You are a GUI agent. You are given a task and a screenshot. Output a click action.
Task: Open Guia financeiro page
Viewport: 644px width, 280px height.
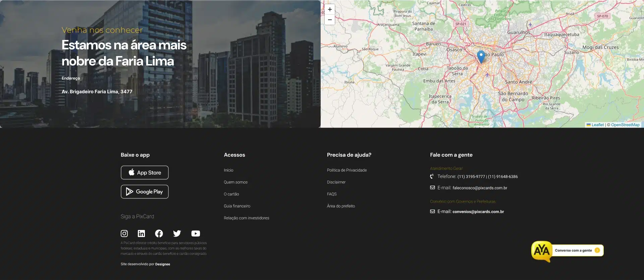(x=237, y=206)
